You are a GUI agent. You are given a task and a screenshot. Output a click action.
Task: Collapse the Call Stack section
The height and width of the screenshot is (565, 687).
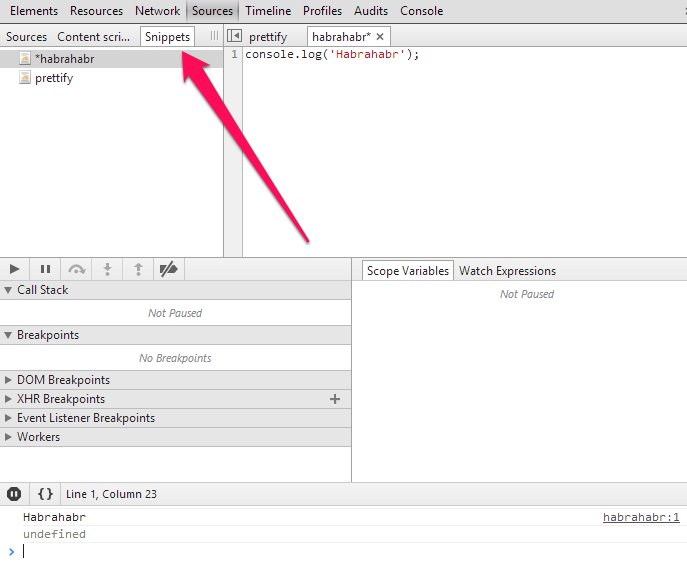(8, 290)
